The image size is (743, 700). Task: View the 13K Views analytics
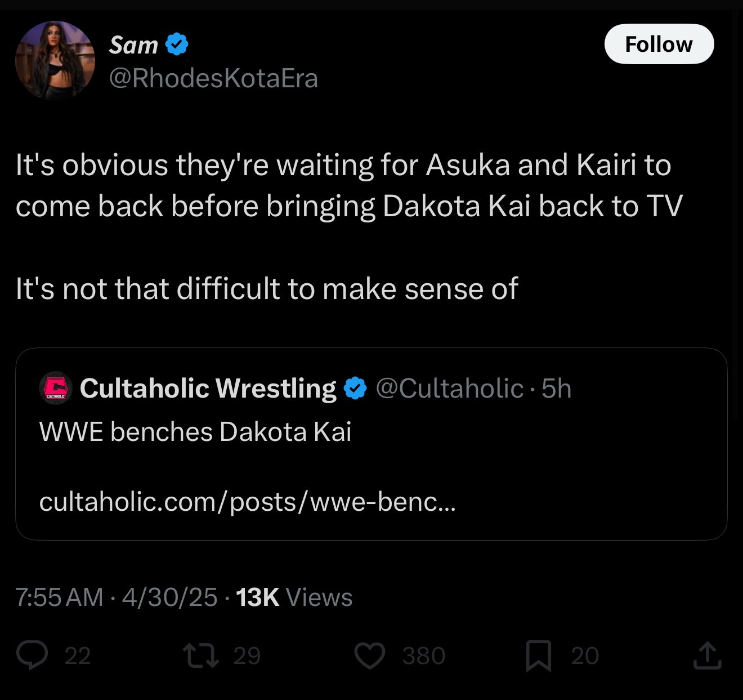point(294,598)
